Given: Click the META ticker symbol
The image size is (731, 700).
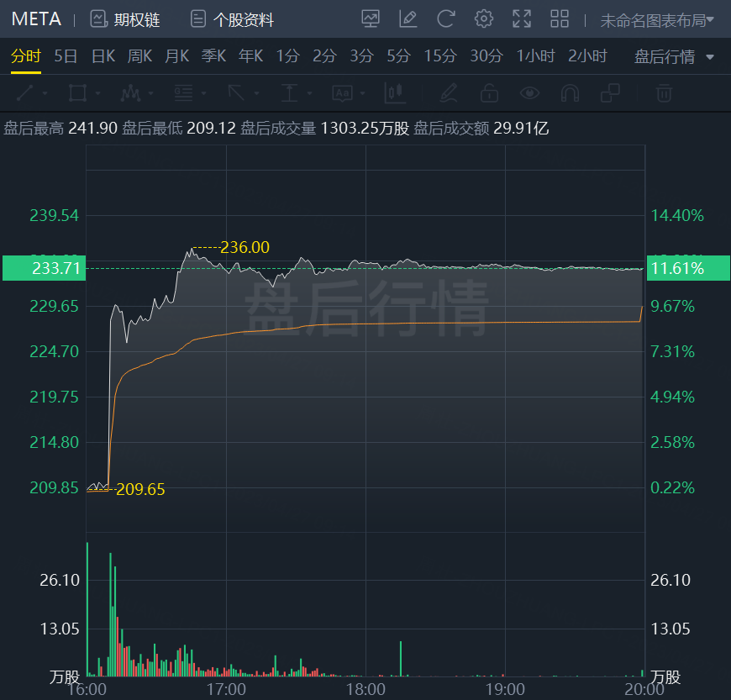Looking at the screenshot, I should coord(36,19).
